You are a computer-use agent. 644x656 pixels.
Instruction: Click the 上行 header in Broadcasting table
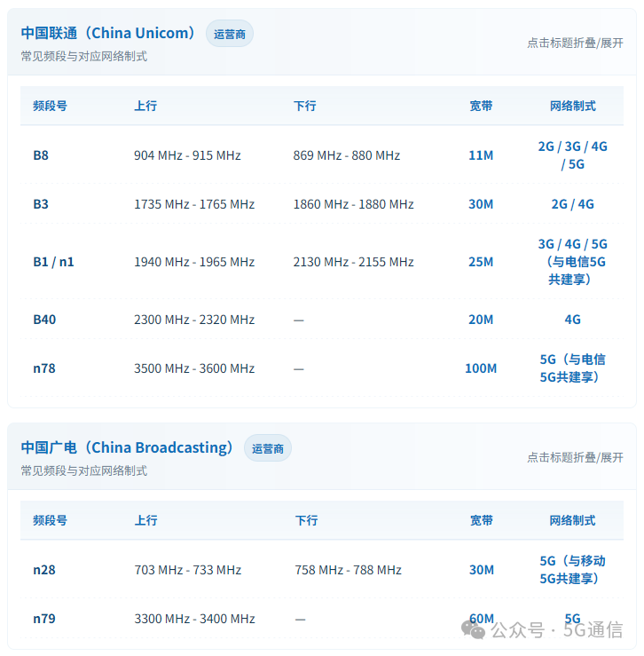click(146, 520)
